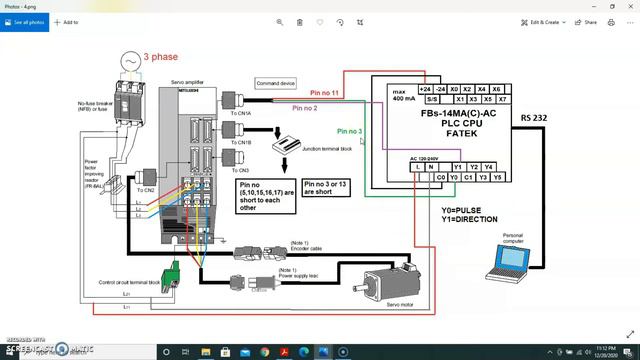
Task: Click the 'RS 232' label
Action: 534,118
